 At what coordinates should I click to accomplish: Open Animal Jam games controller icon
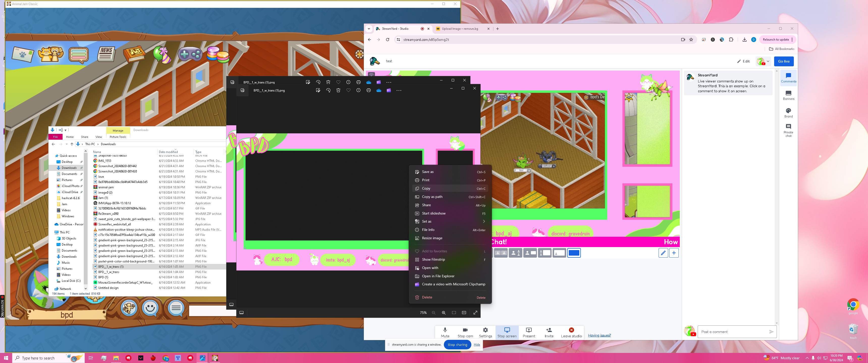click(x=190, y=54)
